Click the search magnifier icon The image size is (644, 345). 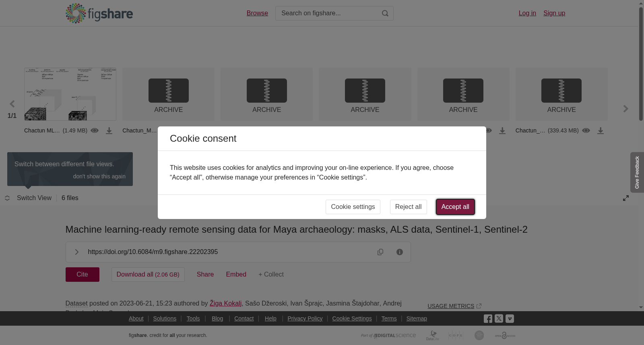pos(385,13)
